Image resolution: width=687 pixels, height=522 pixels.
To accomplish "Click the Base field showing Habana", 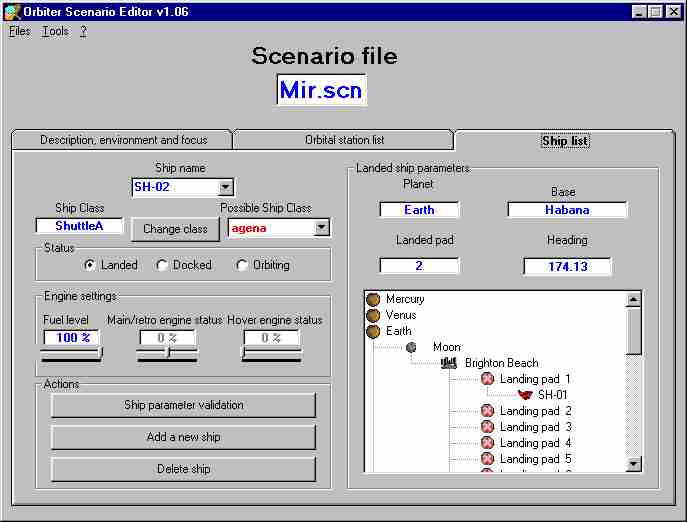I will click(x=567, y=210).
